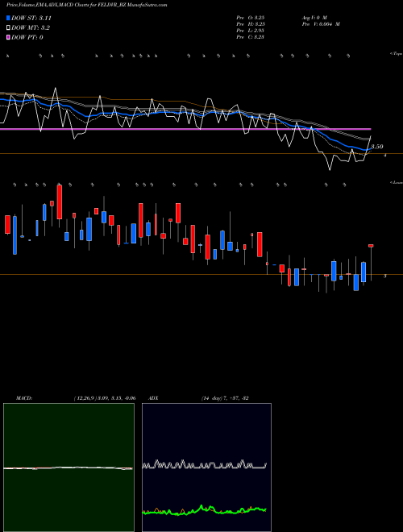Click the tallest red candlestick near the left
Image resolution: width=403 pixels, height=532 pixels.
click(60, 202)
